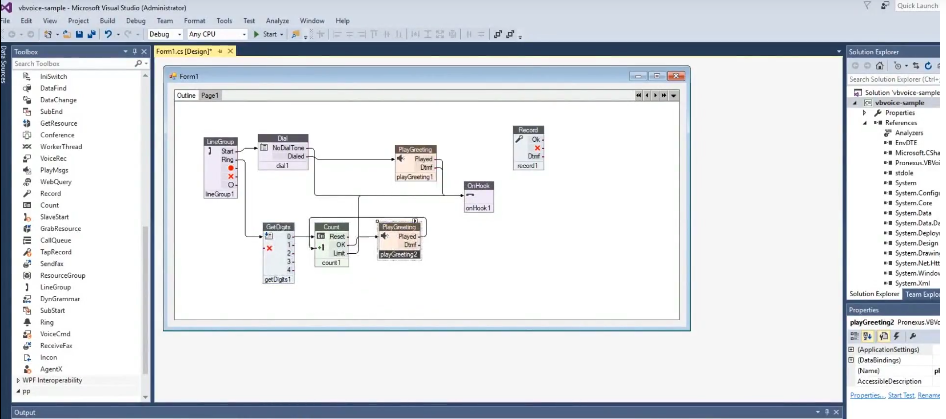The width and height of the screenshot is (946, 419).
Task: Switch to the Page1 tab
Action: click(210, 95)
